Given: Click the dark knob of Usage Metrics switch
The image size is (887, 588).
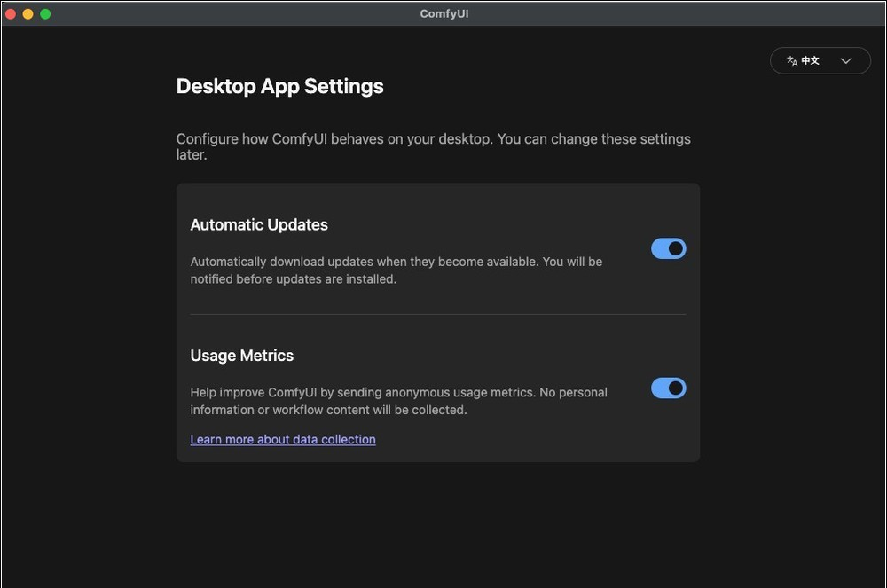Looking at the screenshot, I should 676,388.
